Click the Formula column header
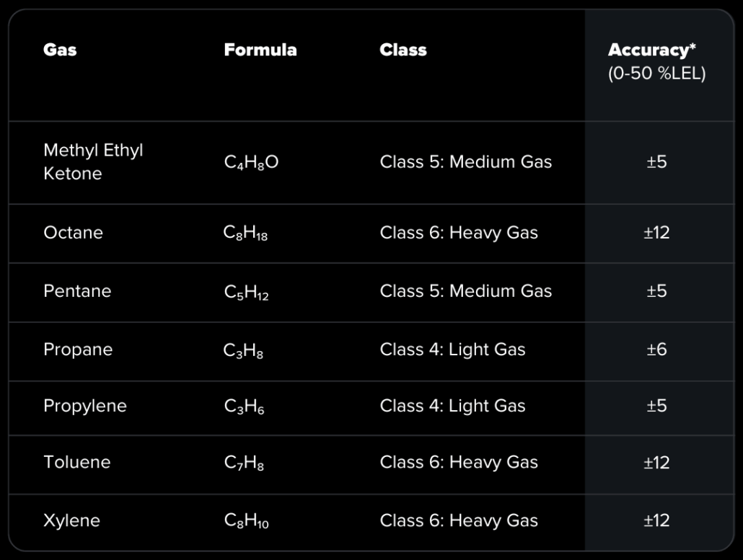 click(260, 50)
